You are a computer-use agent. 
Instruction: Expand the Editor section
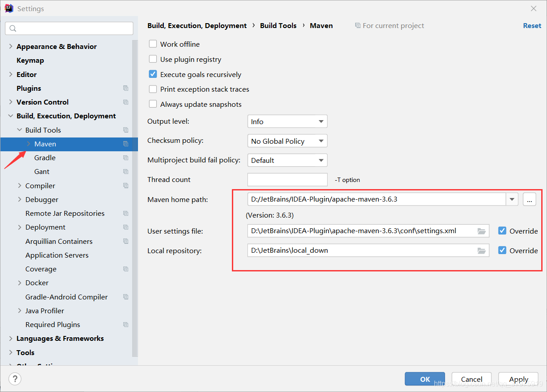11,74
